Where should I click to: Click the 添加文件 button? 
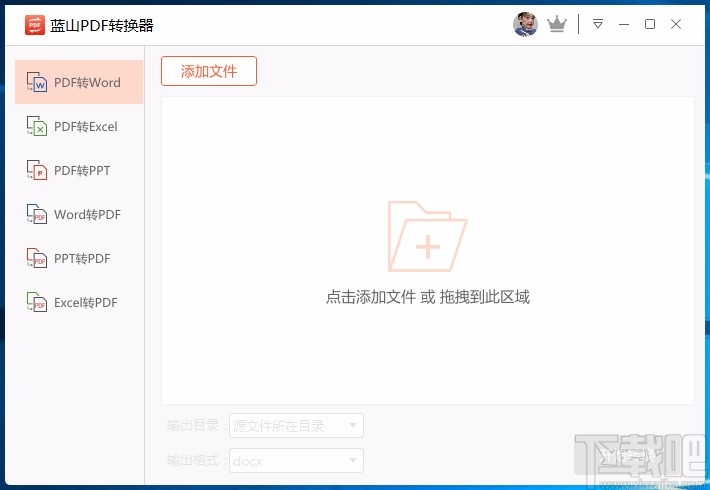click(209, 71)
